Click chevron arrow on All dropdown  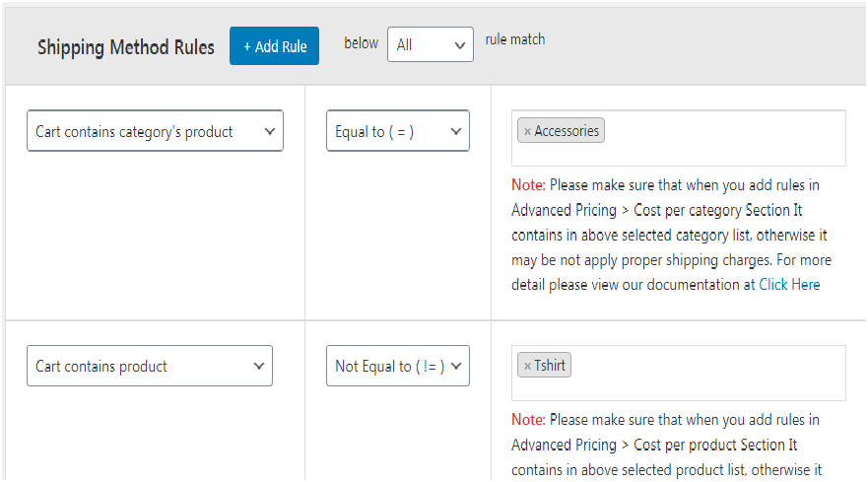click(x=459, y=45)
